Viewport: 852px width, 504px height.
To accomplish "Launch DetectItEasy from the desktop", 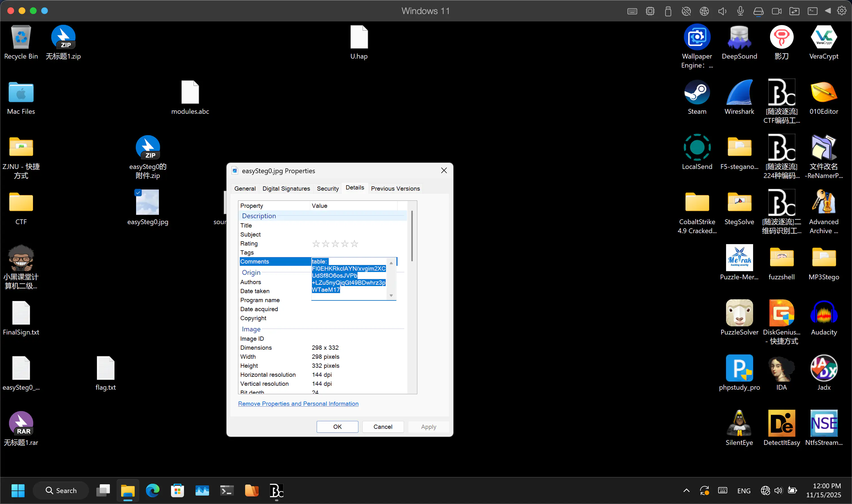I will pos(781,424).
